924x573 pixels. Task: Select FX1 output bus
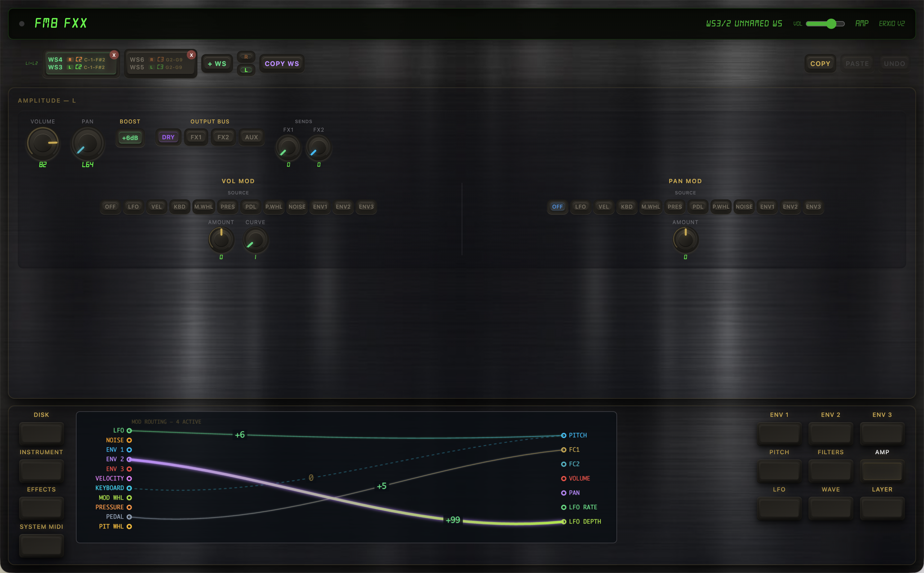tap(196, 137)
